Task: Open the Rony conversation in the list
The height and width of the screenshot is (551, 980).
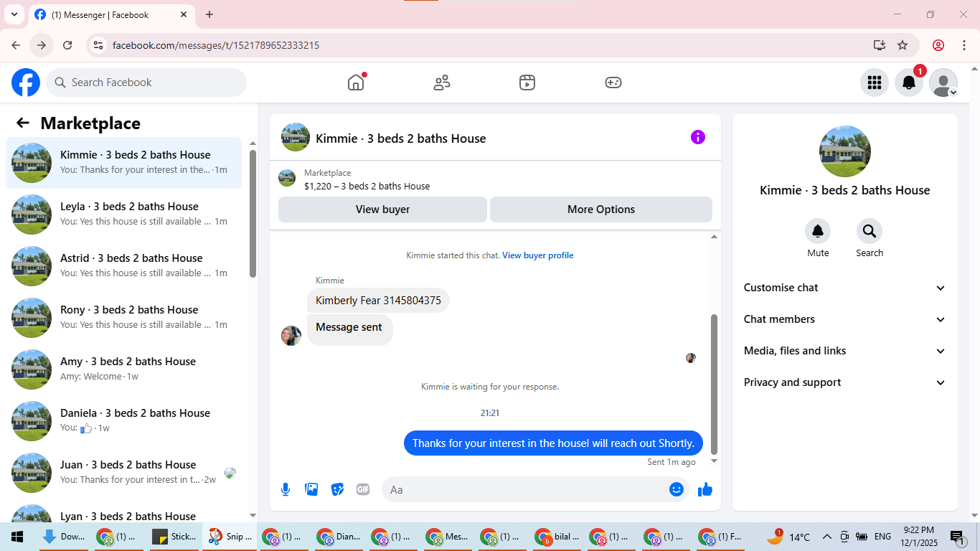Action: [x=123, y=318]
